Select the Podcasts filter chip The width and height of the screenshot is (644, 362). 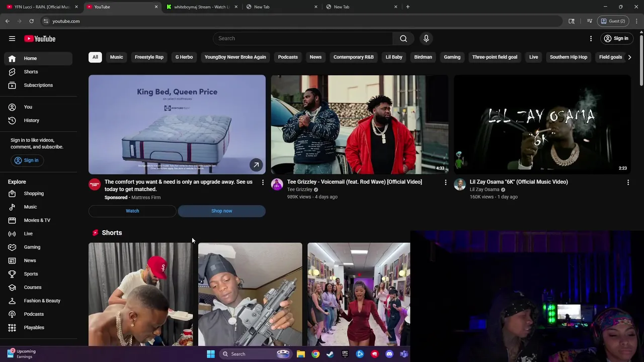point(288,57)
